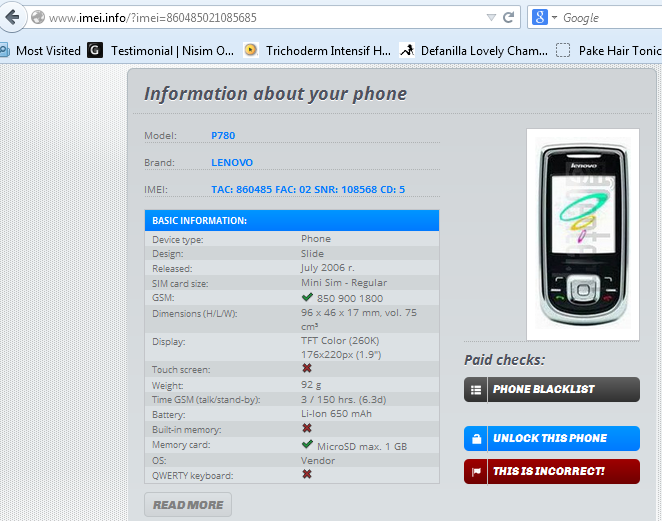Click the red X for QWERTY keyboard
Viewport: 662px width, 521px height.
pyautogui.click(x=307, y=474)
